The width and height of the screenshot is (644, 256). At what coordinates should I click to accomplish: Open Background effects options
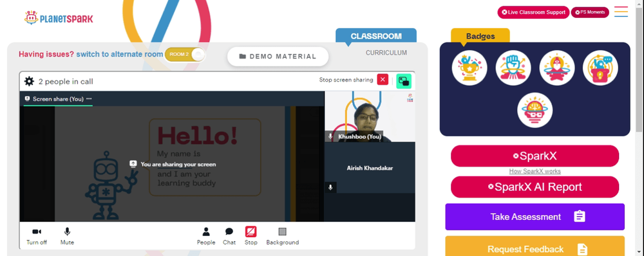pyautogui.click(x=283, y=236)
